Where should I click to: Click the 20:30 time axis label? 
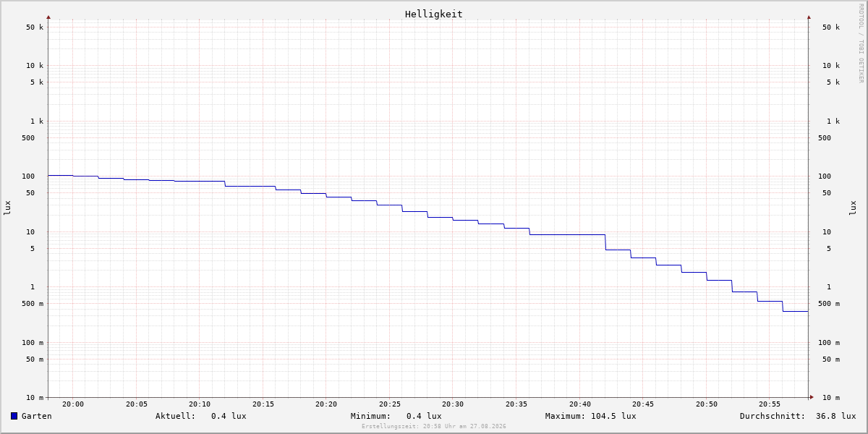[x=453, y=404]
